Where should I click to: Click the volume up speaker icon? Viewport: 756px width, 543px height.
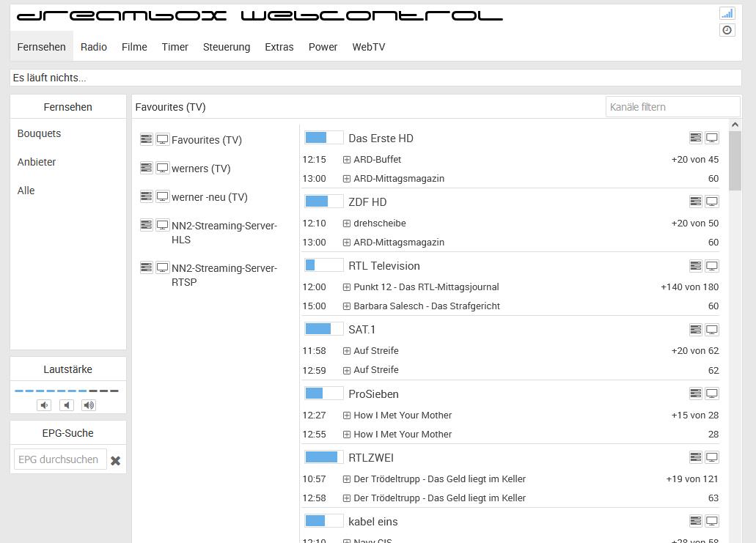pos(89,405)
